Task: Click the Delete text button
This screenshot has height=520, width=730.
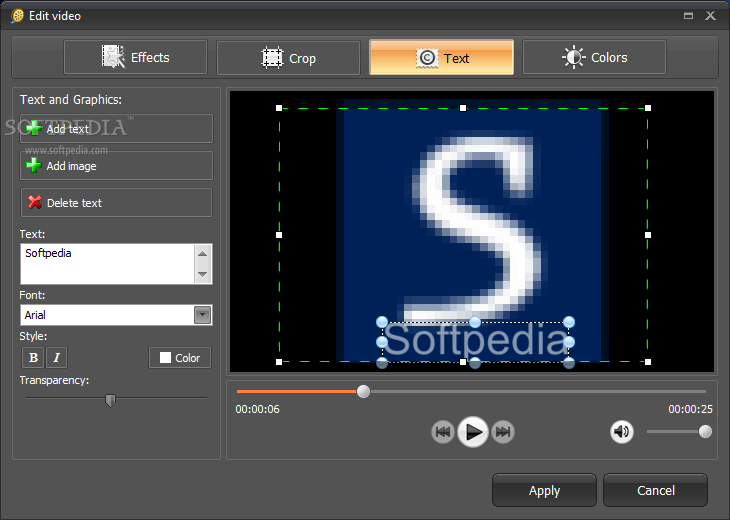Action: tap(116, 203)
